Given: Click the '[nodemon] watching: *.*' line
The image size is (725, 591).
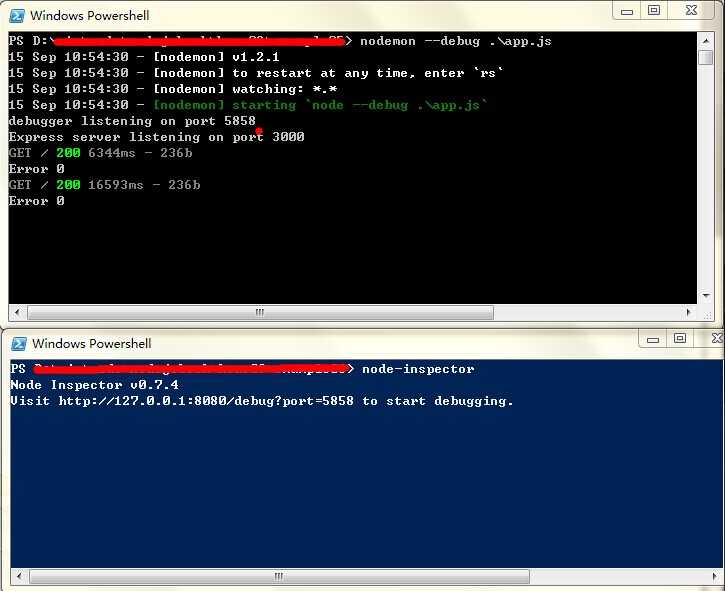Looking at the screenshot, I should tap(173, 89).
